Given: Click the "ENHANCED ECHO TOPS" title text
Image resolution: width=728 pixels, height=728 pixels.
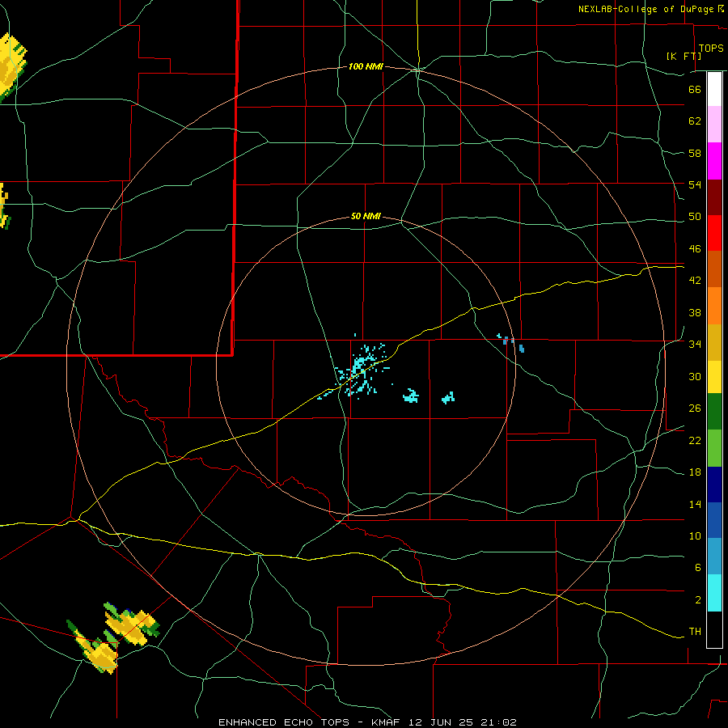Looking at the screenshot, I should pos(284,722).
